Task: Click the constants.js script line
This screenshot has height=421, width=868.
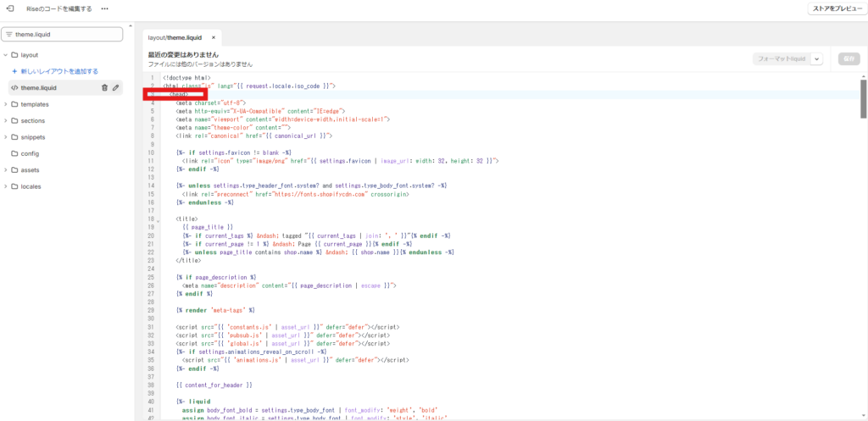Action: click(x=287, y=327)
